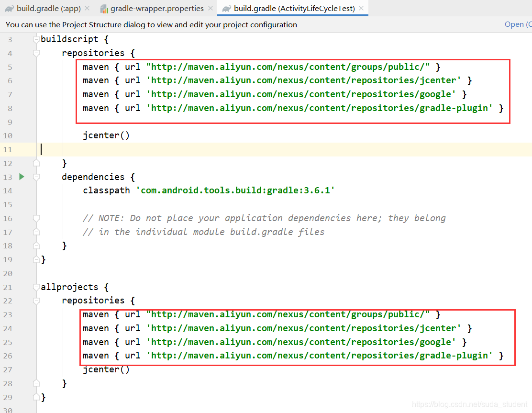Click line number 14 in the gutter
Screen dimensions: 532x413
(x=8, y=191)
